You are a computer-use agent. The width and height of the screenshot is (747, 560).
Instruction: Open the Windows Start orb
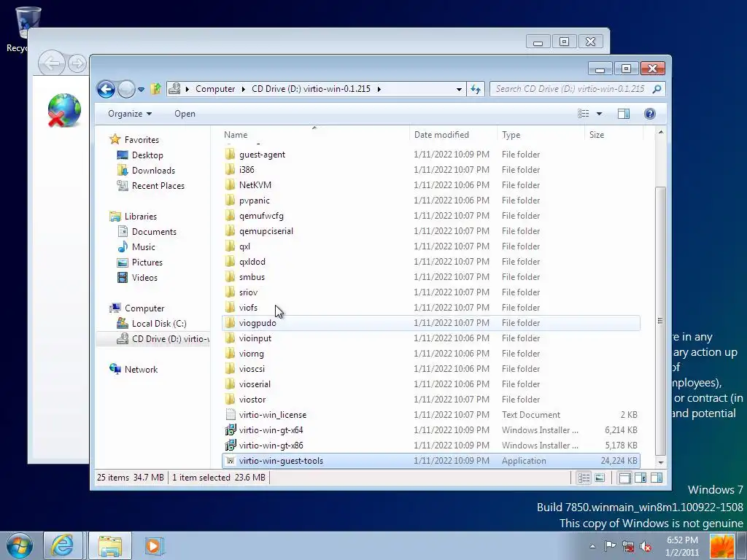[20, 545]
